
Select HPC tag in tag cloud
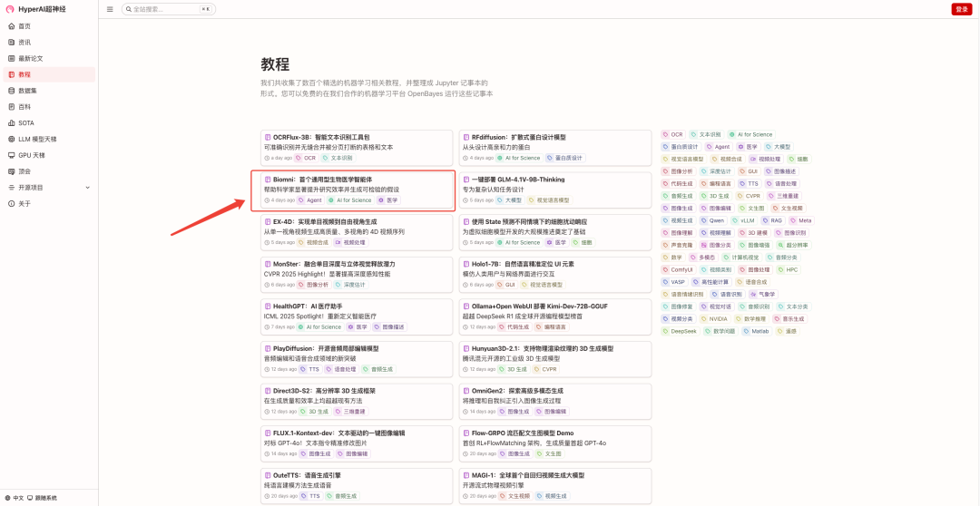click(x=789, y=270)
